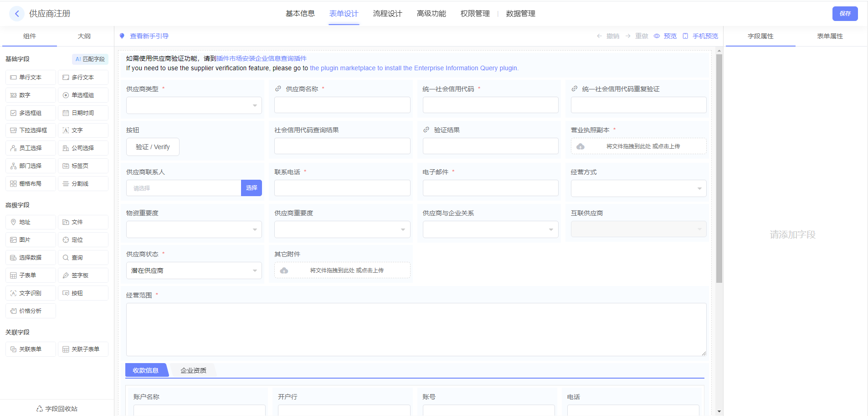868x416 pixels.
Task: Click the form canvas vertical scrollbar
Action: [x=719, y=169]
